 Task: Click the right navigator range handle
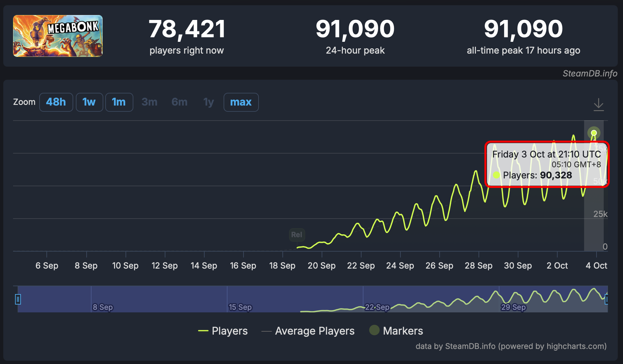[606, 299]
